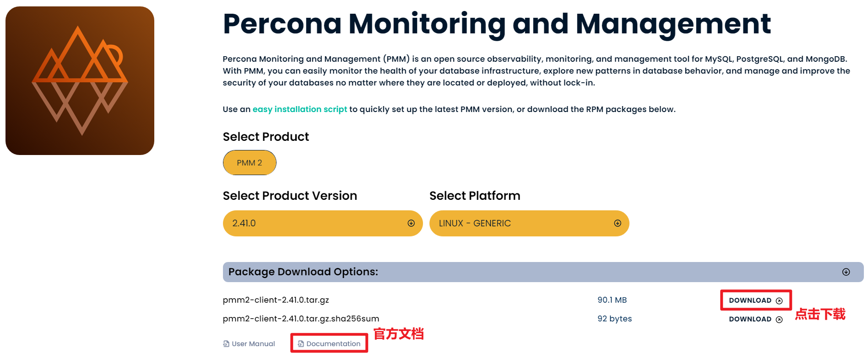Open the easy installation script link
Image resolution: width=868 pixels, height=353 pixels.
click(300, 109)
